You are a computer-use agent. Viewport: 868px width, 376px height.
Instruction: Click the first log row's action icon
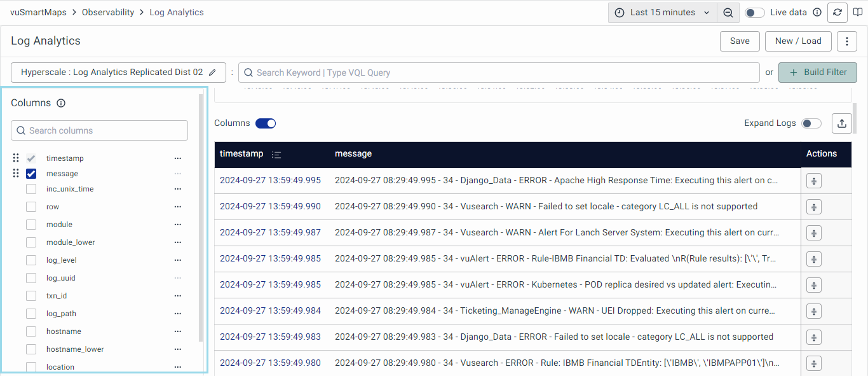tap(814, 181)
